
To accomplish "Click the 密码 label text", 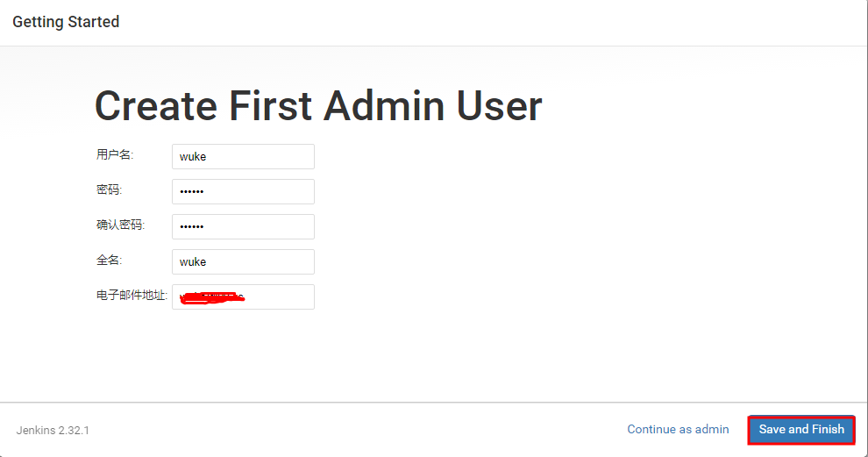I will click(x=109, y=189).
